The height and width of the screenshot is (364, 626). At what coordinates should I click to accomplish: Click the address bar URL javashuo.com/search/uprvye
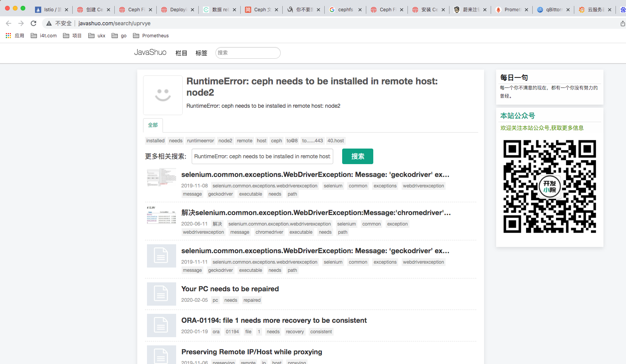click(x=114, y=23)
